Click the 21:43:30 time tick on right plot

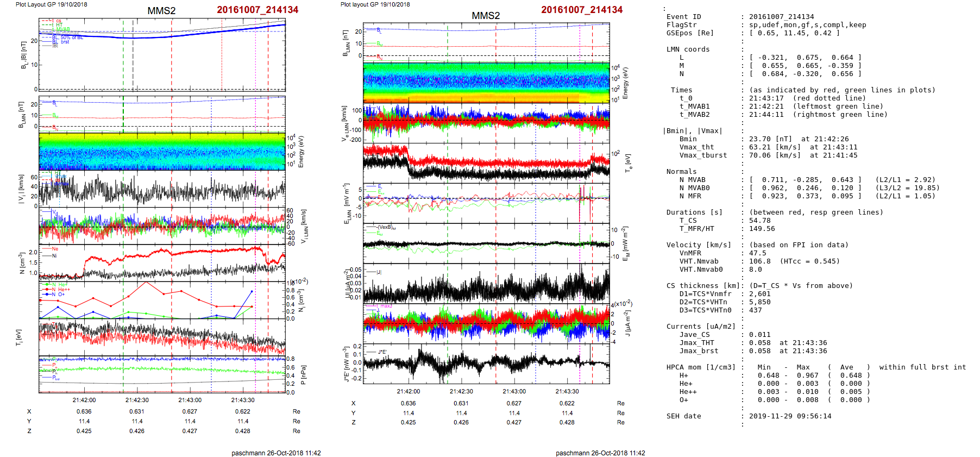(567, 391)
